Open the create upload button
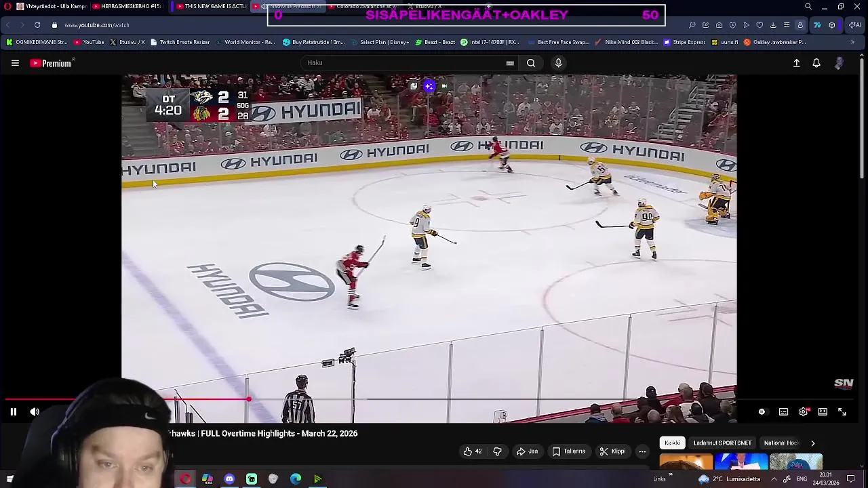 pyautogui.click(x=797, y=63)
